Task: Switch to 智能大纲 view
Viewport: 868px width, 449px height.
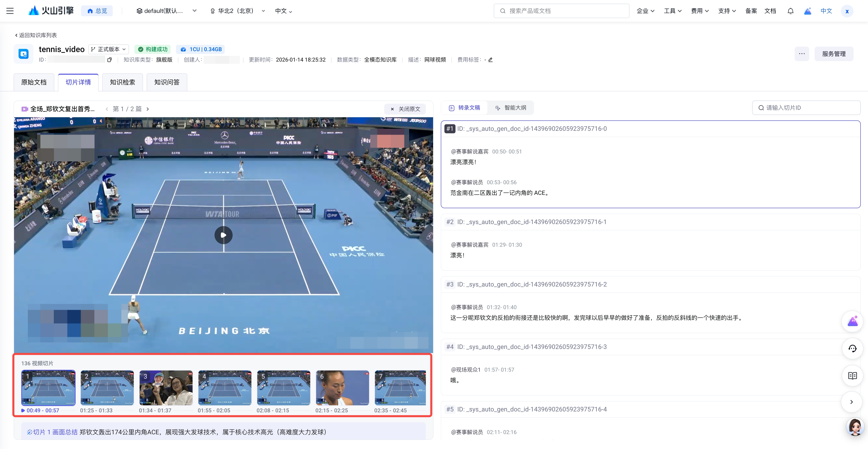Action: (x=510, y=108)
